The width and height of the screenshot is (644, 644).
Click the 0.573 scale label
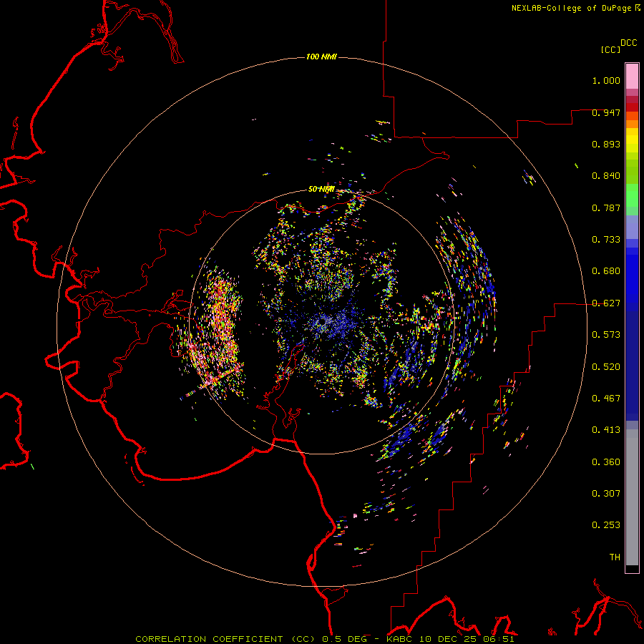pos(606,335)
